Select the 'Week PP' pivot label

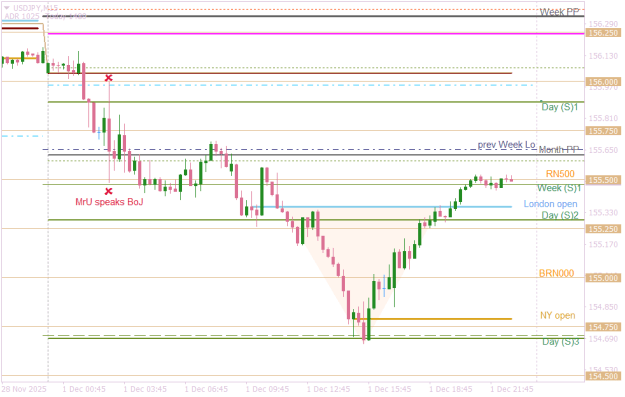pos(559,12)
